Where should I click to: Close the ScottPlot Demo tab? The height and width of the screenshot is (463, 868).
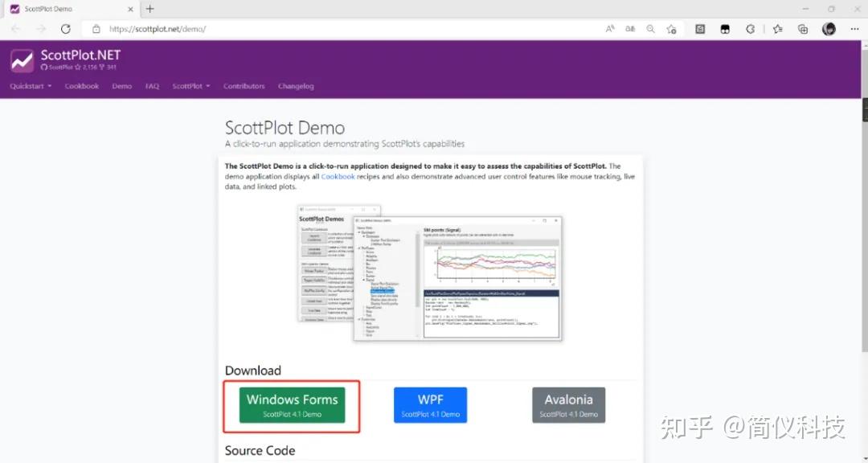[x=131, y=10]
